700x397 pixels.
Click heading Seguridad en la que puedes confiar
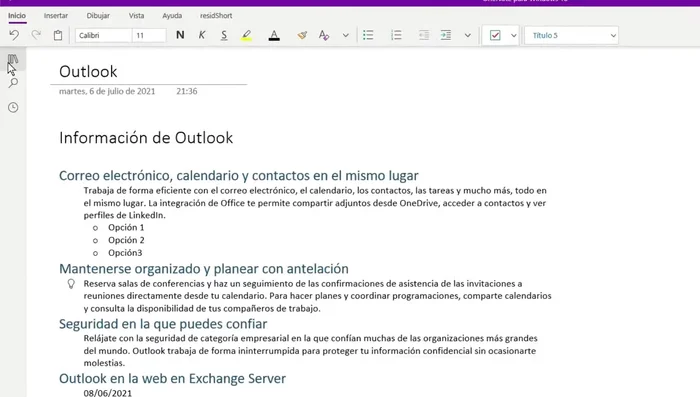[x=163, y=324]
